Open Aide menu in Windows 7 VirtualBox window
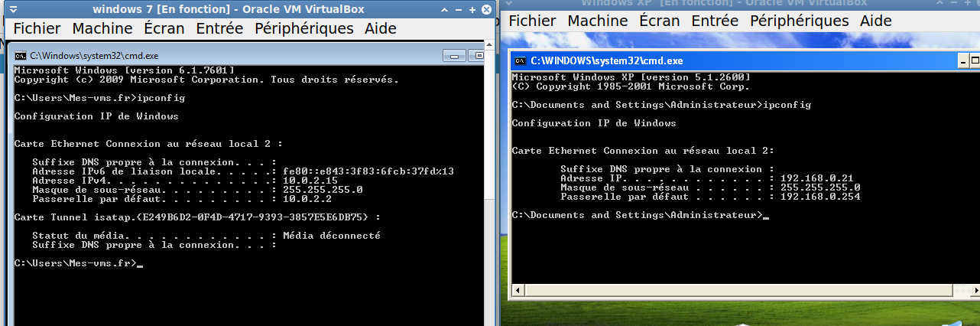The height and width of the screenshot is (326, 980). [381, 28]
